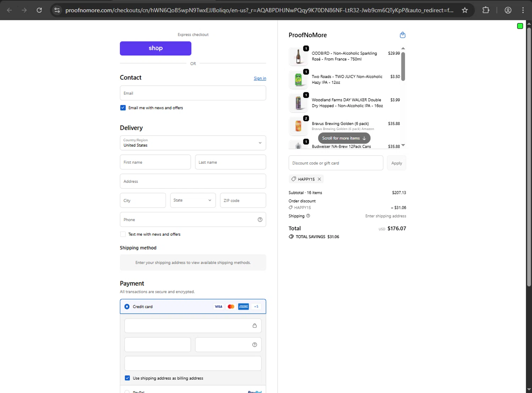Viewport: 532px width, 393px height.
Task: Show the +5 more card brands
Action: click(x=256, y=306)
